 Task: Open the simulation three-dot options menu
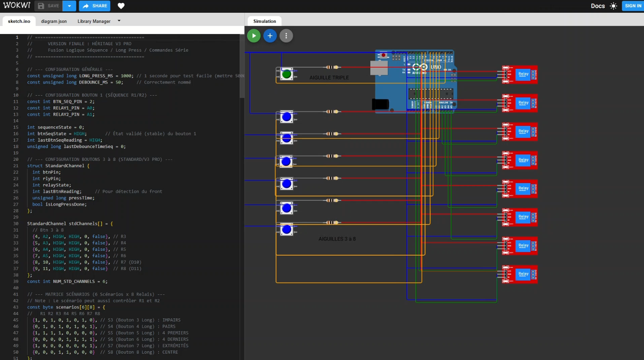pyautogui.click(x=286, y=36)
